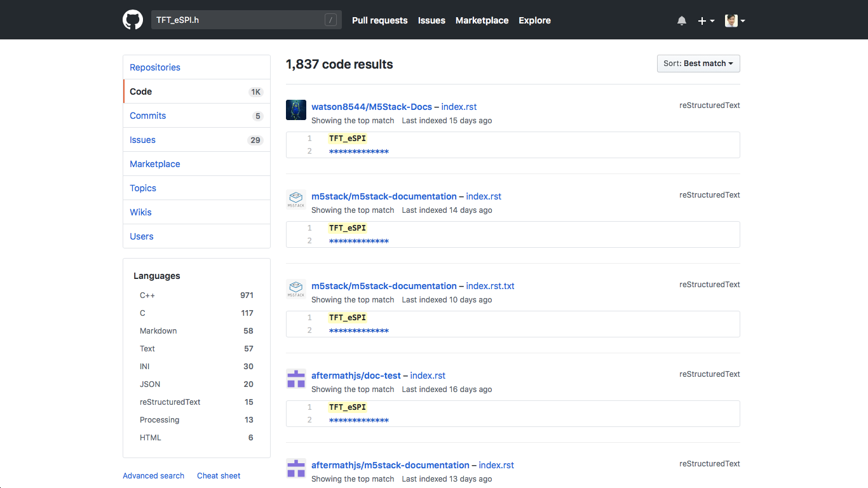Click the GitHub logo icon
Image resolution: width=868 pixels, height=488 pixels.
coord(133,20)
